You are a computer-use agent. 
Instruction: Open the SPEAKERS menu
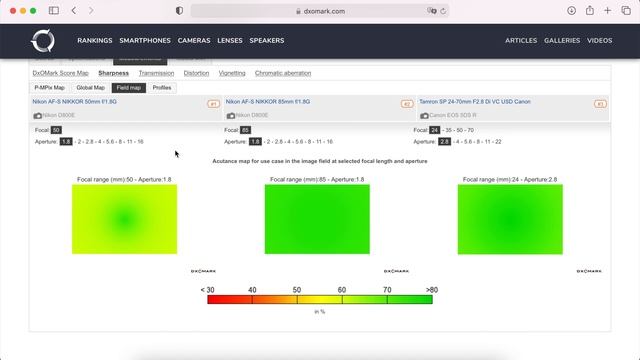(x=267, y=40)
